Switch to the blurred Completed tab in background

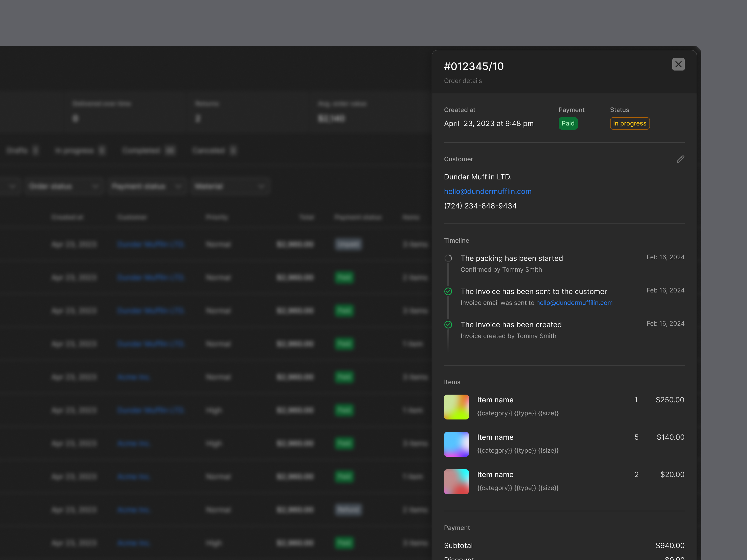click(149, 151)
